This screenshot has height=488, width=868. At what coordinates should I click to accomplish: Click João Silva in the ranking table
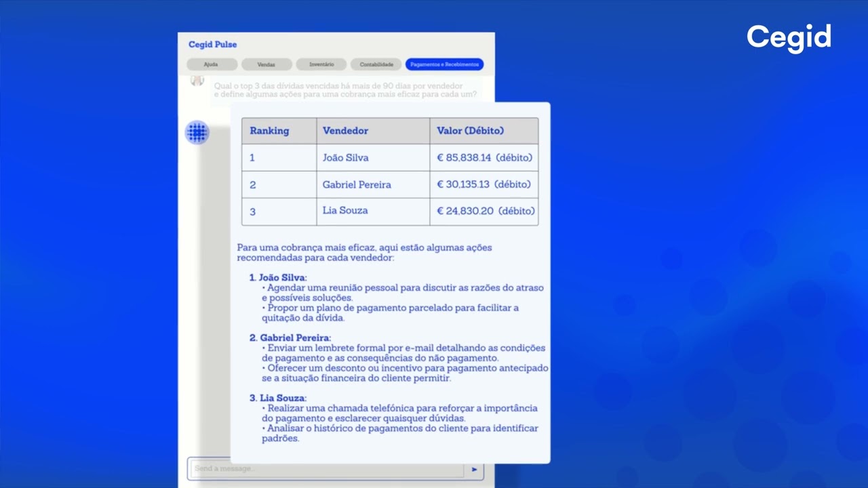click(345, 157)
